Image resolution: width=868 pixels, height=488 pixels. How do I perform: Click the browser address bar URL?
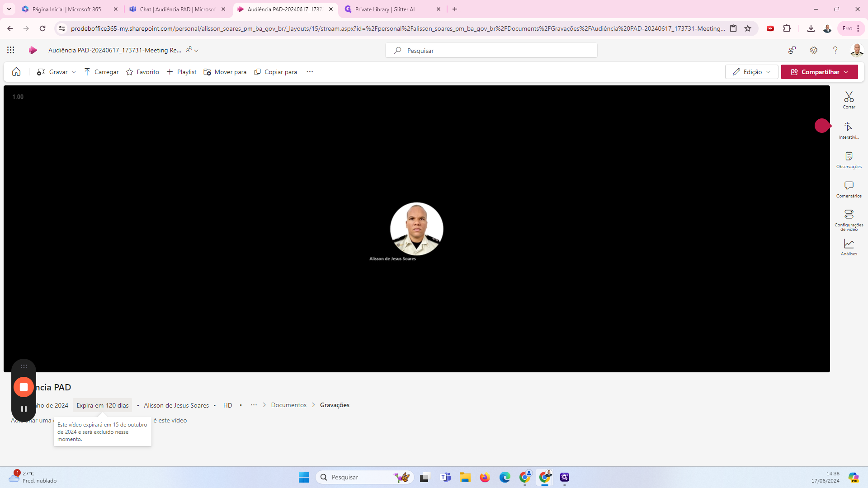click(398, 28)
